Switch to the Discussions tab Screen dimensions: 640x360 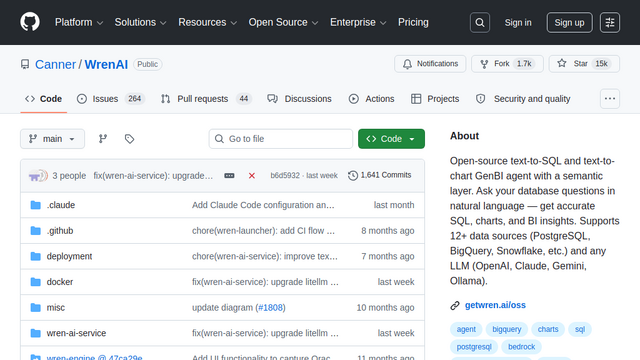coord(299,99)
